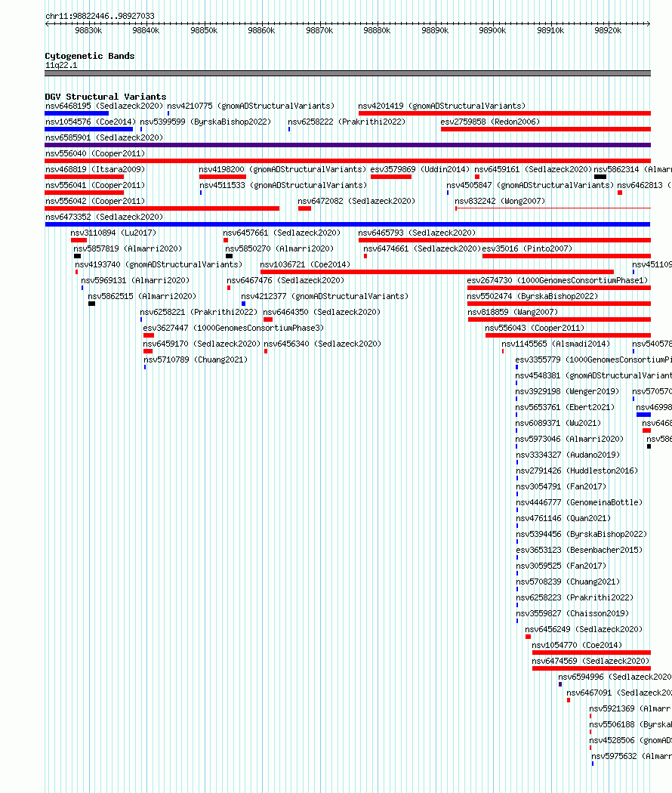Viewport: 672px width, 793px height.
Task: Click the blue bar under nsv6473352
Action: pyautogui.click(x=347, y=224)
